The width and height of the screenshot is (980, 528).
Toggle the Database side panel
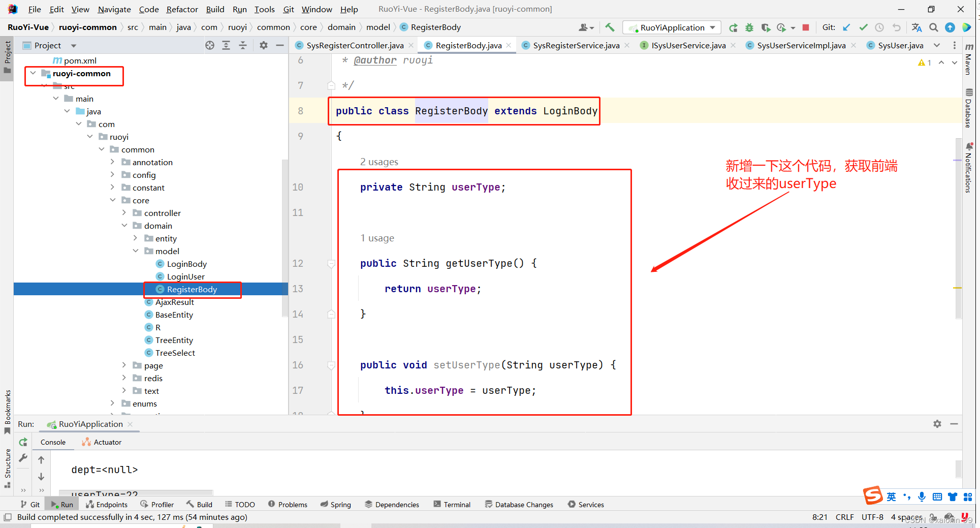(969, 108)
